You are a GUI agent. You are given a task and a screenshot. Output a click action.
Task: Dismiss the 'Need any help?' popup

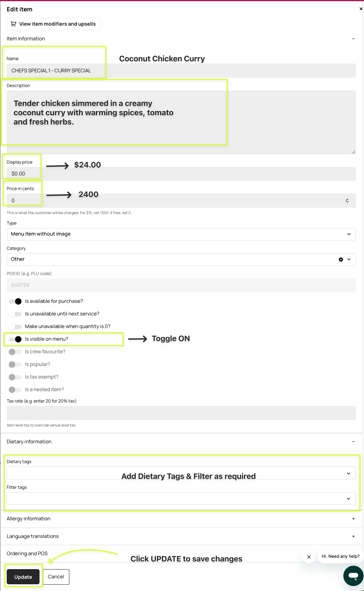309,557
